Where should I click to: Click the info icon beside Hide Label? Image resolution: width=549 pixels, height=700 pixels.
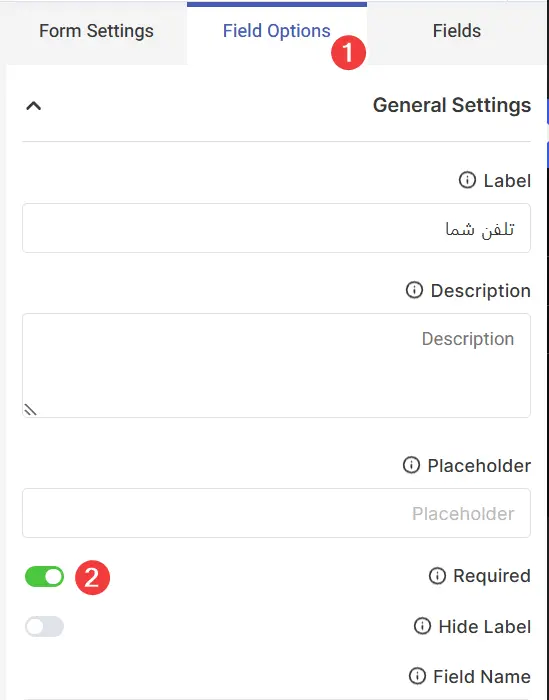coord(422,626)
